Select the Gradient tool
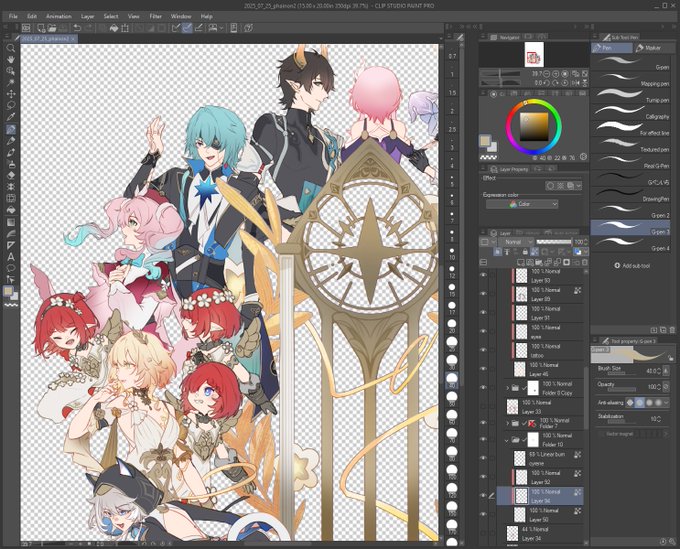This screenshot has width=680, height=549. 11,222
